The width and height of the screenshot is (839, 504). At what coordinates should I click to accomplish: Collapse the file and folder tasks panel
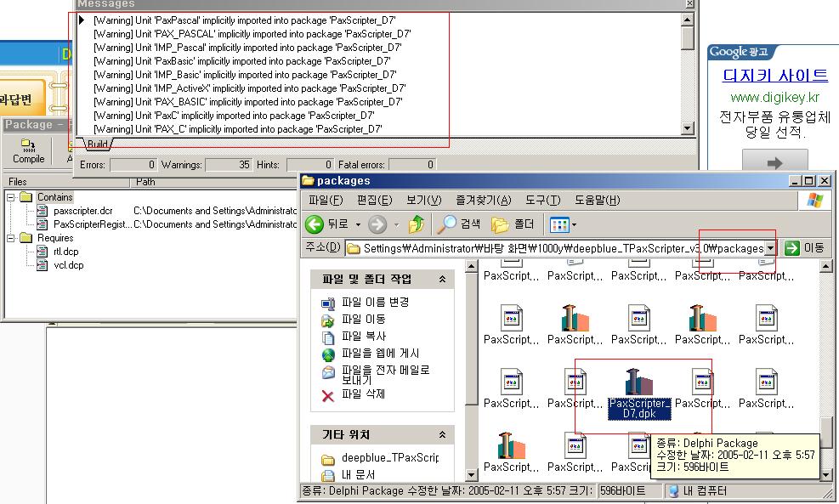(x=442, y=279)
